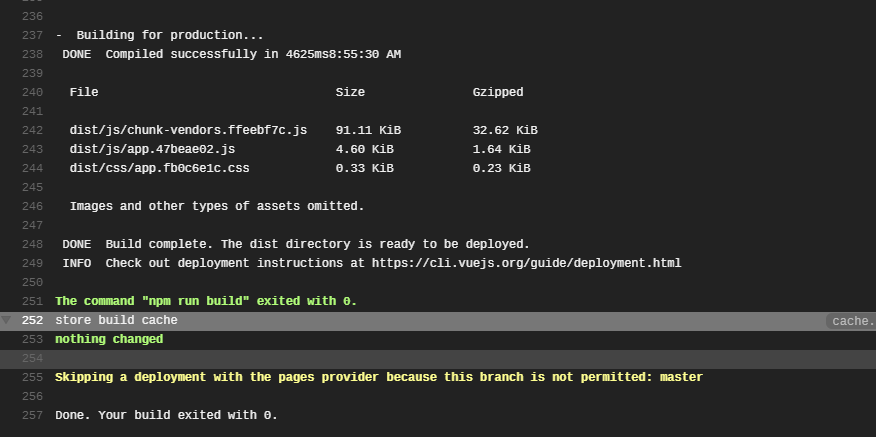
Task: Click the '4.60 KiB' size value
Action: tap(364, 149)
